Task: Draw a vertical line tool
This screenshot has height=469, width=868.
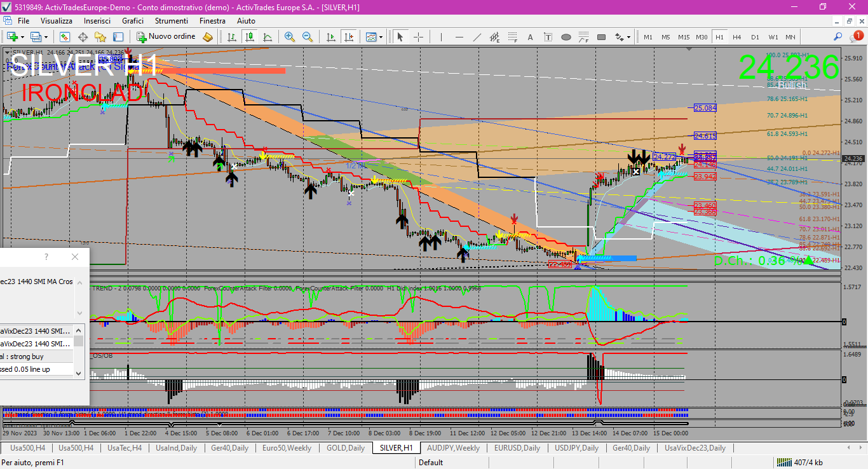Action: (442, 37)
